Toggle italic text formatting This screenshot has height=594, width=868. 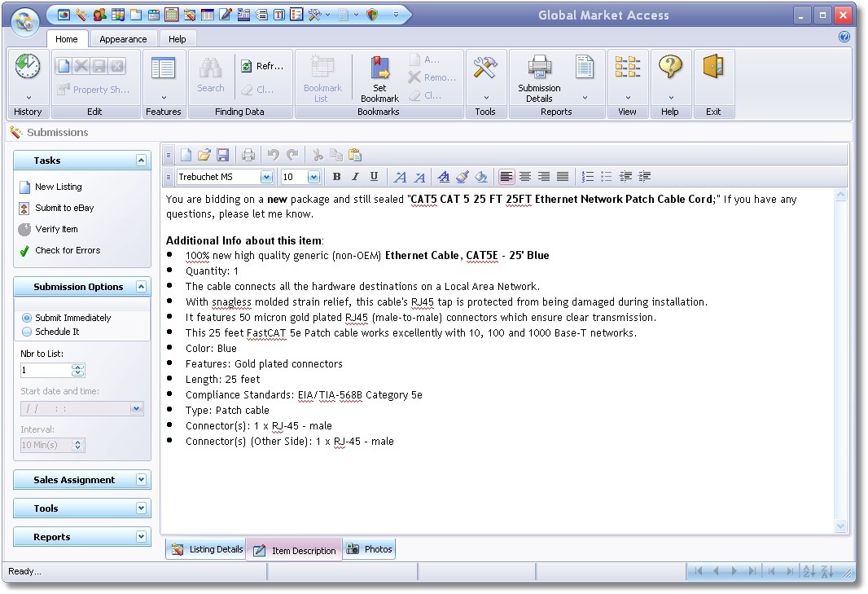(355, 177)
